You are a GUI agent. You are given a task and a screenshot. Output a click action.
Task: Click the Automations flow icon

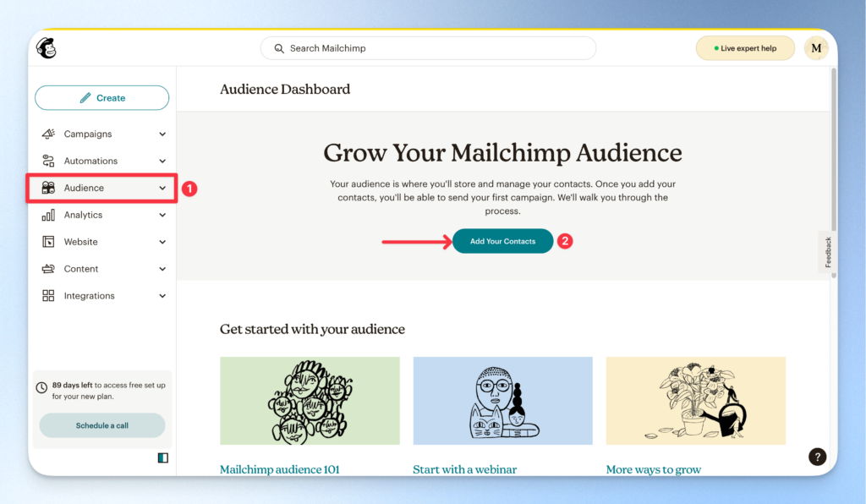pyautogui.click(x=48, y=161)
